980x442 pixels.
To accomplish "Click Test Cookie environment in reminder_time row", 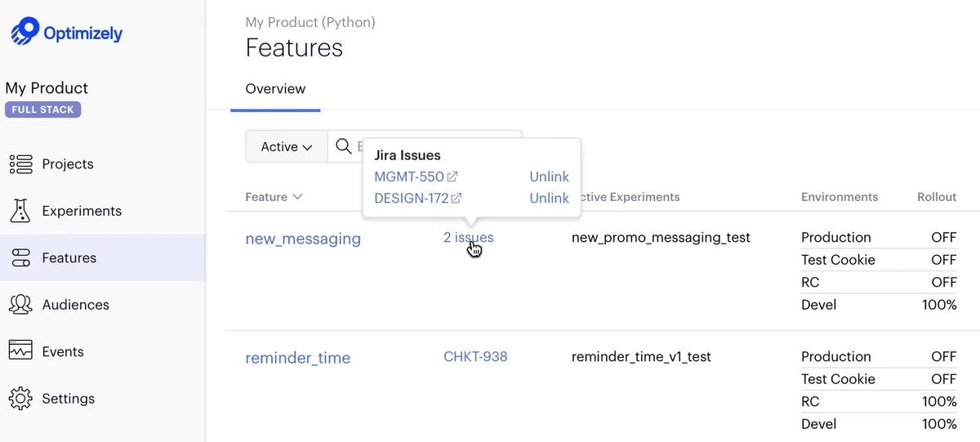I will [838, 379].
